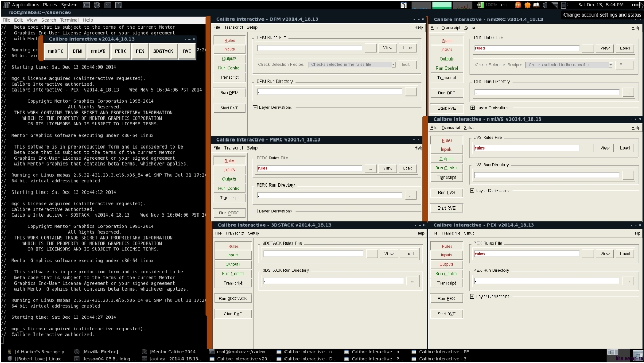
Task: Expand Layer Derivations in the PERC window
Action: click(255, 211)
